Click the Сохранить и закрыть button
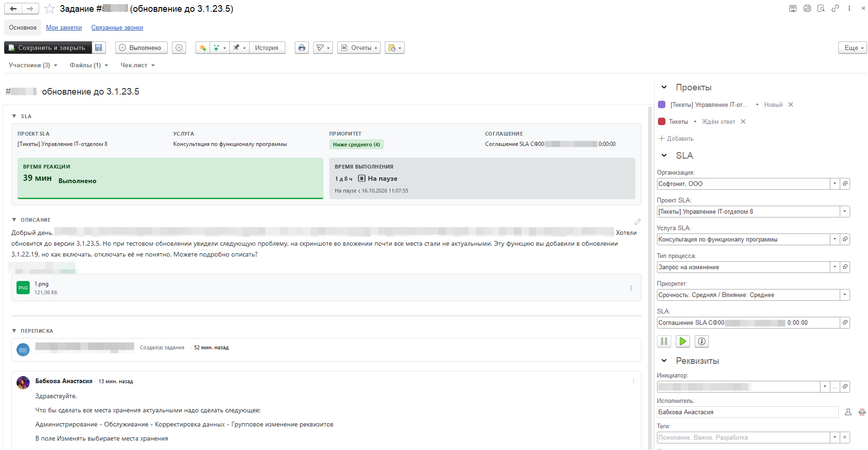This screenshot has width=868, height=450. (x=48, y=48)
